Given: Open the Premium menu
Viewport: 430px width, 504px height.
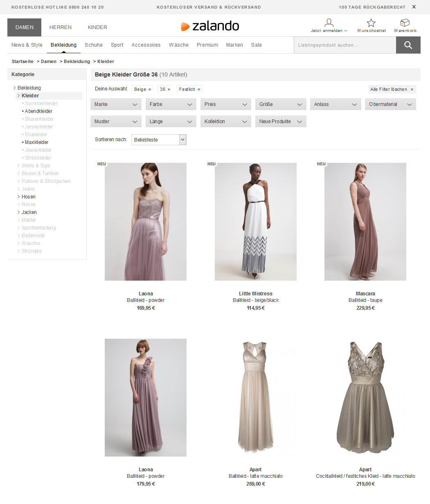Looking at the screenshot, I should tap(207, 45).
